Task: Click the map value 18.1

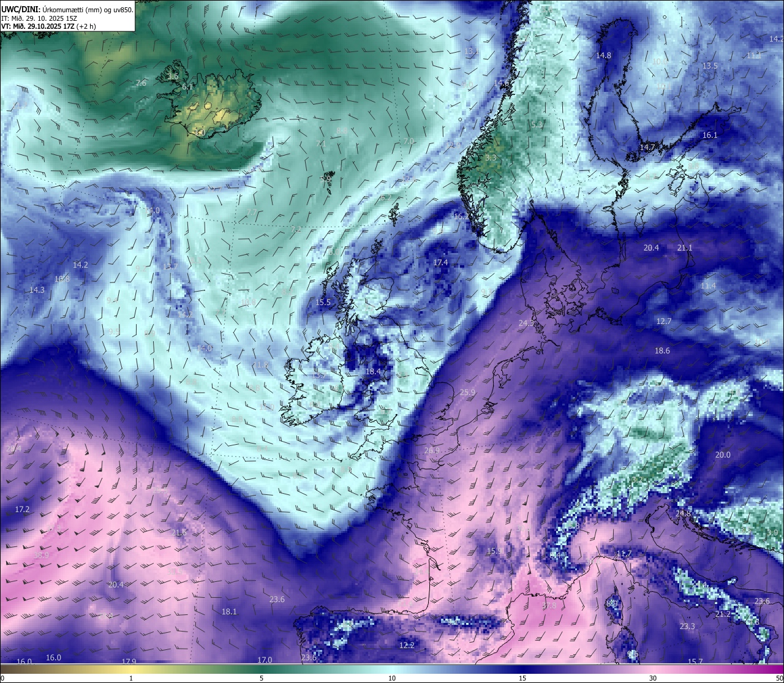Action: pyautogui.click(x=229, y=612)
